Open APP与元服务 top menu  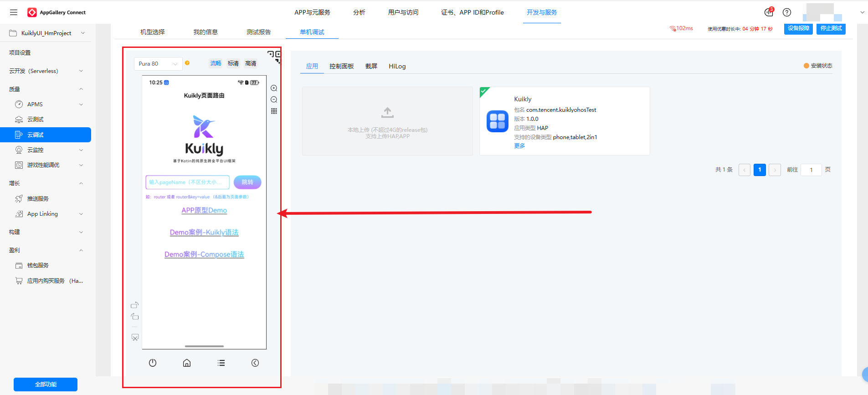[x=312, y=12]
